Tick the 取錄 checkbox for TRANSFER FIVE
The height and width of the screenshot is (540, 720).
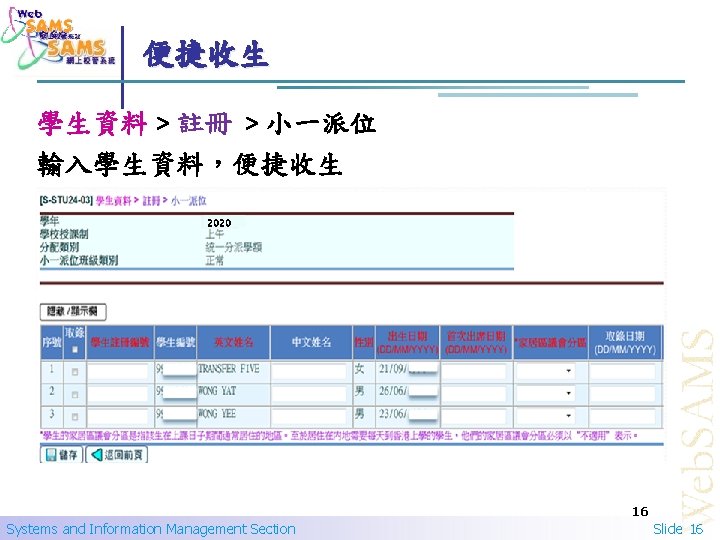click(75, 371)
